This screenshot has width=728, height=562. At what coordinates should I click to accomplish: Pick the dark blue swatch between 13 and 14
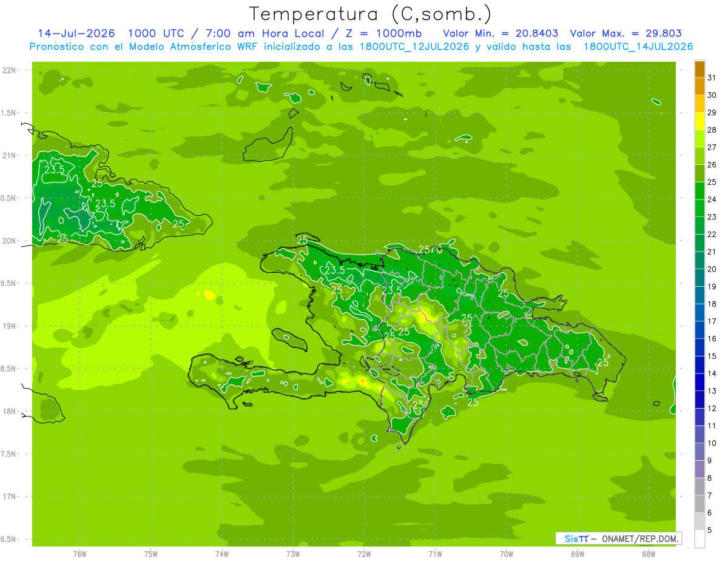[699, 382]
